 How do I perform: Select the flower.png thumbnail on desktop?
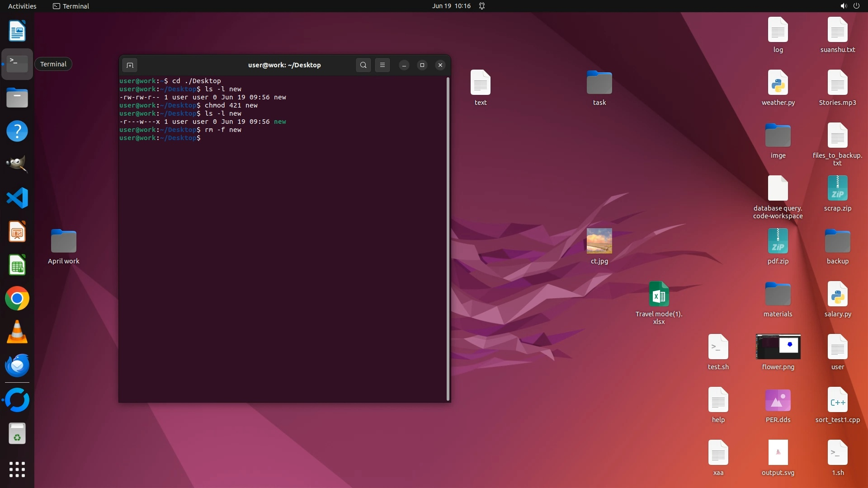click(x=778, y=347)
